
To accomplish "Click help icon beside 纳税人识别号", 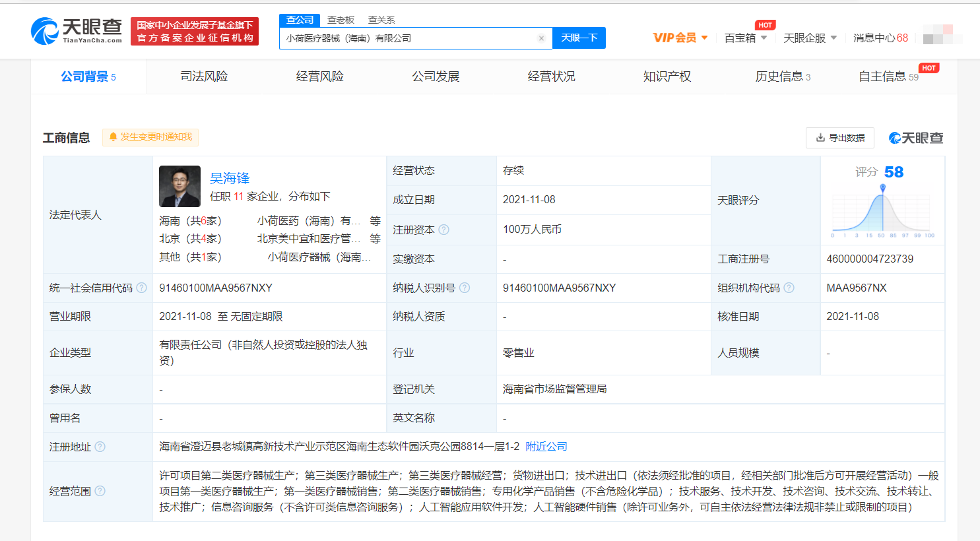I will click(x=465, y=288).
